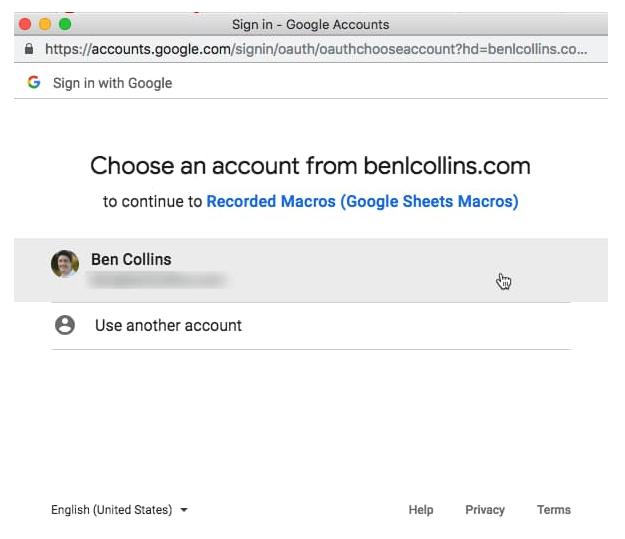The width and height of the screenshot is (625, 539).
Task: Click the blurred email under Ben Collins
Action: [156, 281]
